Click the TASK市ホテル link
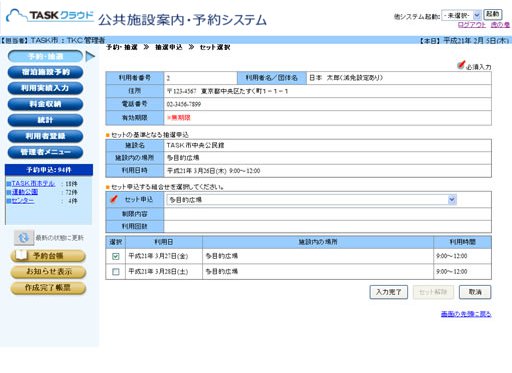The width and height of the screenshot is (512, 373). pos(33,184)
